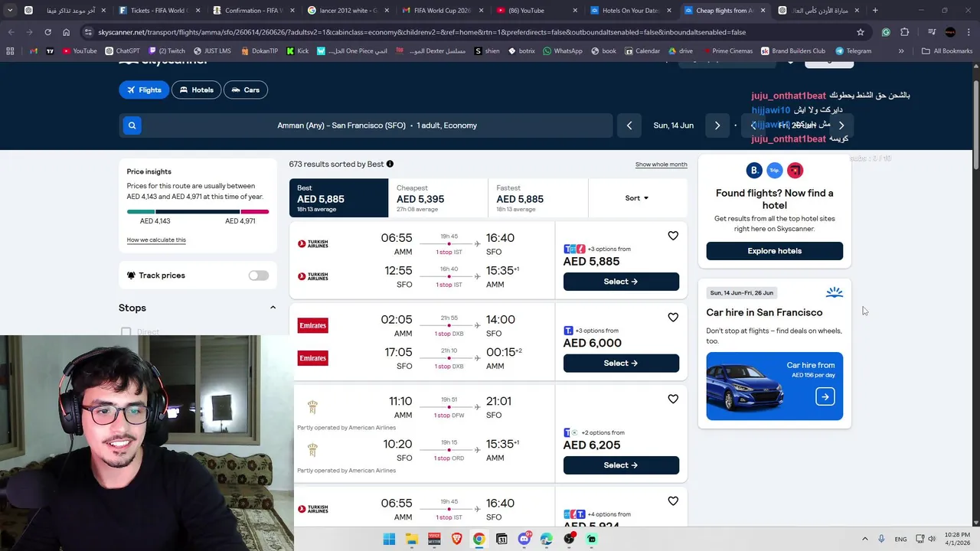Click the browser address bar URL
Screen dimensions: 980x551
coord(421,32)
